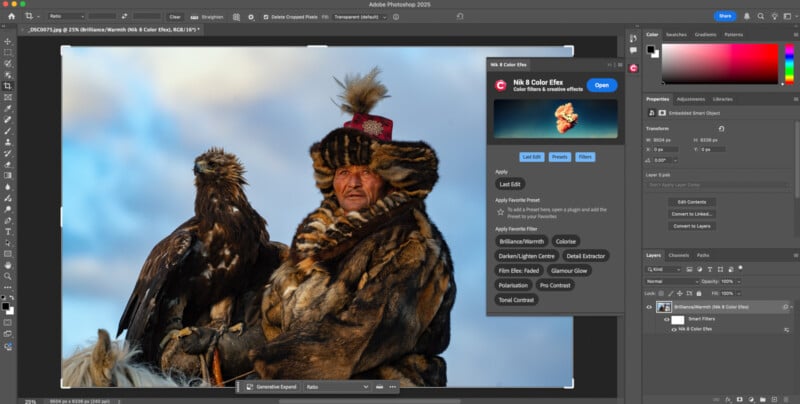Open the Fill Transparent (default) dropdown
This screenshot has height=404, width=800.
(361, 17)
